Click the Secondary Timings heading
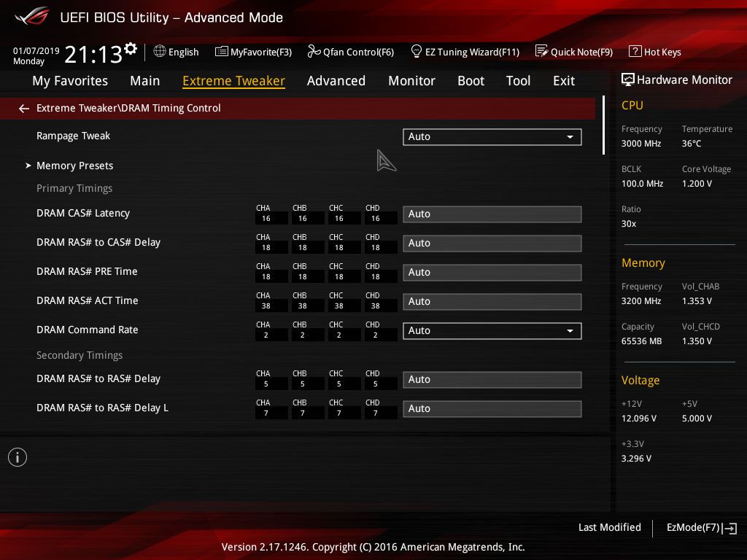 (x=79, y=355)
